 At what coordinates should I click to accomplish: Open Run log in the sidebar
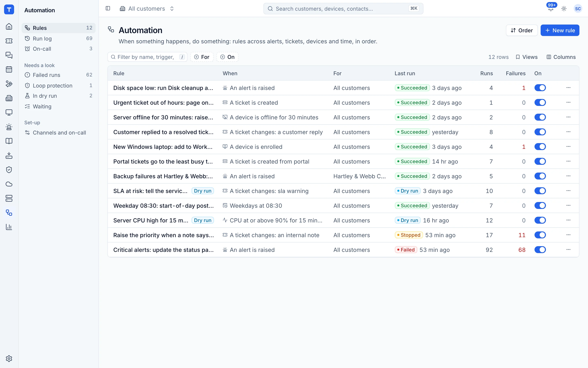tap(58, 38)
